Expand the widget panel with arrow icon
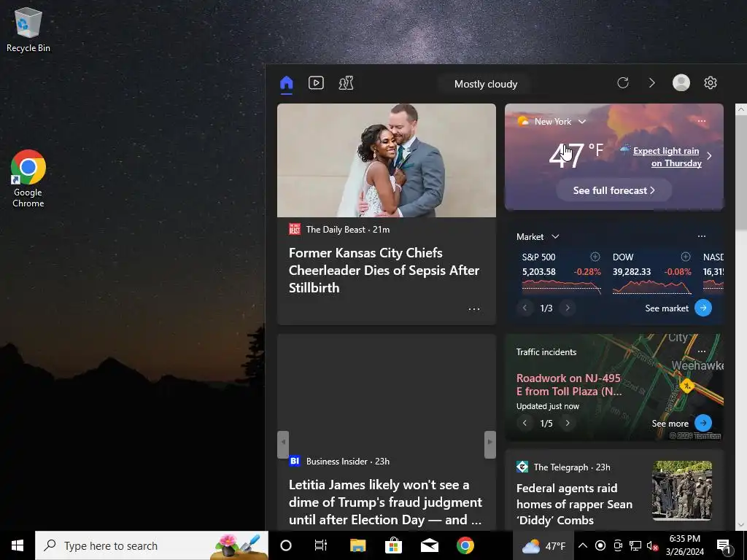This screenshot has width=747, height=560. click(651, 83)
